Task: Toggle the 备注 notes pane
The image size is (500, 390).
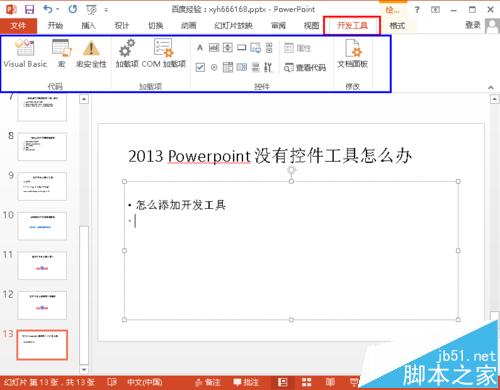Action: click(207, 382)
